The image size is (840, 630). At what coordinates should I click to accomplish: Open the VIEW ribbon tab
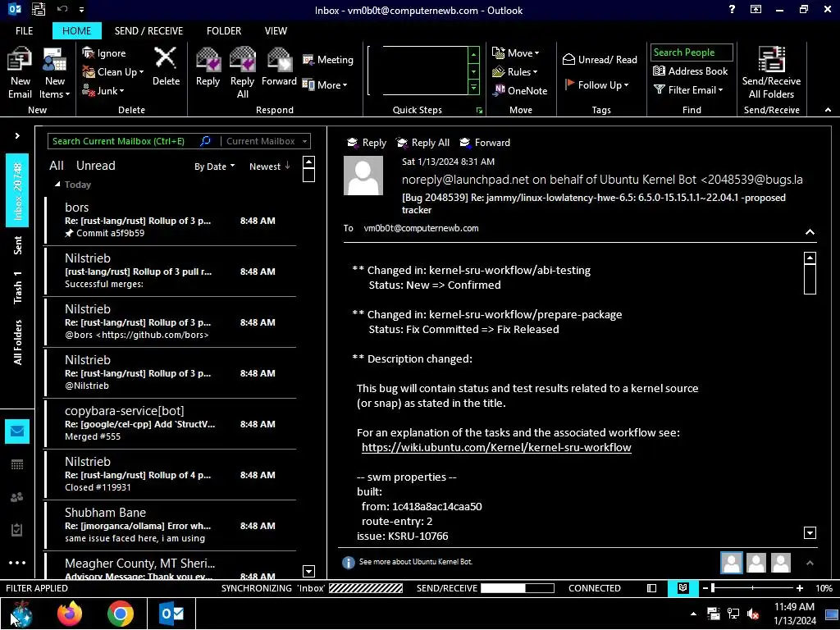[x=276, y=30]
